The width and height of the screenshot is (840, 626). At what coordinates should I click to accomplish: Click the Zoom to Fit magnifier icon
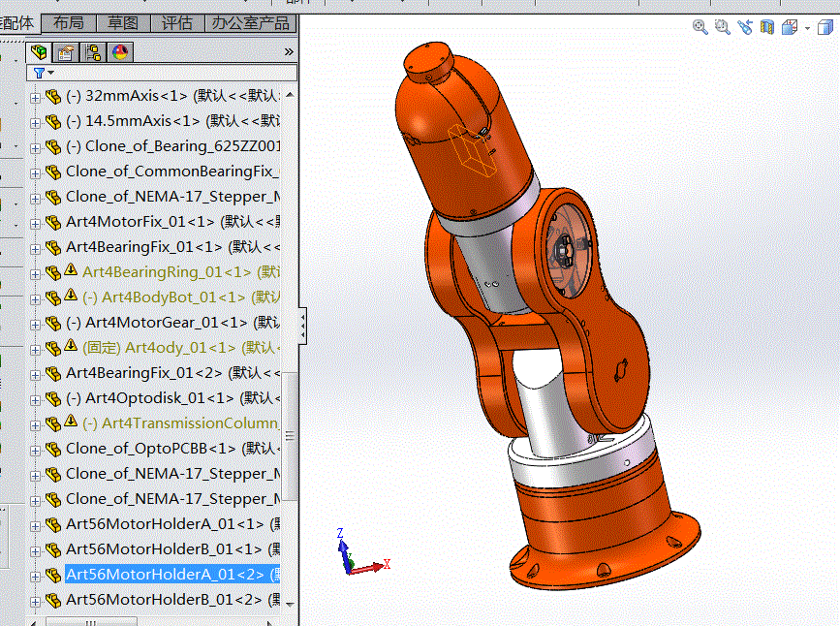(700, 28)
